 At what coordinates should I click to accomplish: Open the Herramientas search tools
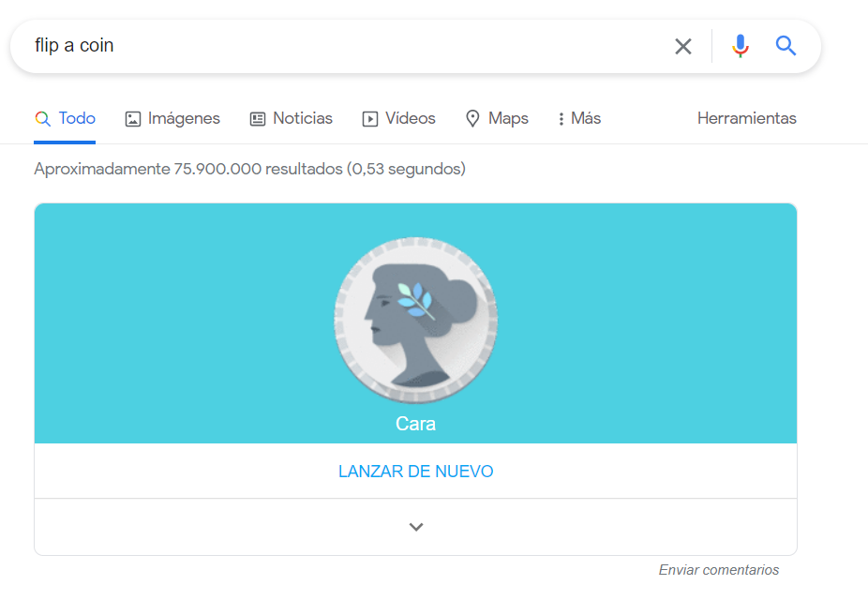coord(746,118)
